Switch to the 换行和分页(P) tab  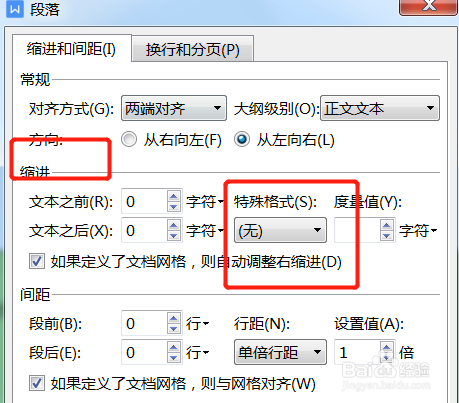(193, 50)
